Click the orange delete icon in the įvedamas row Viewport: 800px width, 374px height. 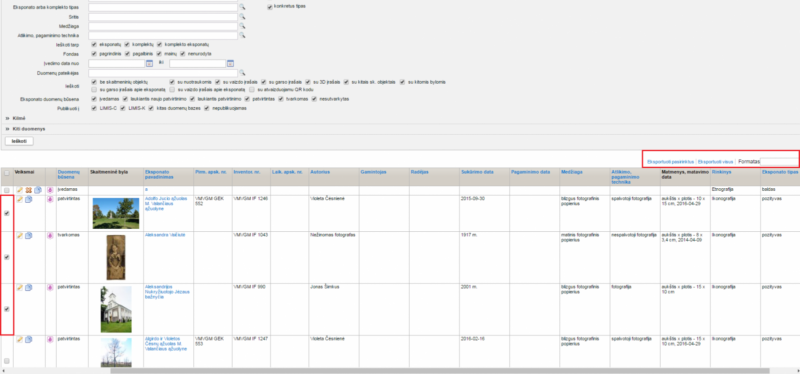tap(29, 190)
